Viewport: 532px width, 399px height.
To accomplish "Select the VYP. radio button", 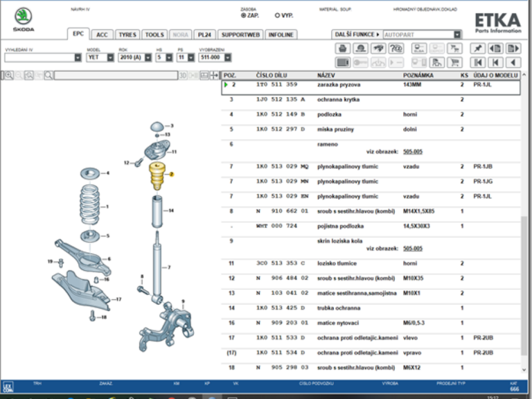I will click(278, 15).
